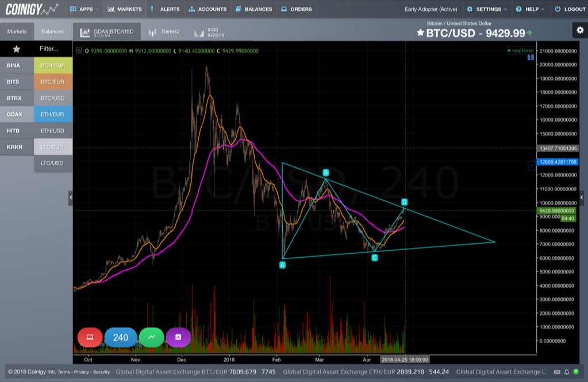The height and width of the screenshot is (382, 588).
Task: Open the ACCOUNTS menu
Action: [207, 9]
